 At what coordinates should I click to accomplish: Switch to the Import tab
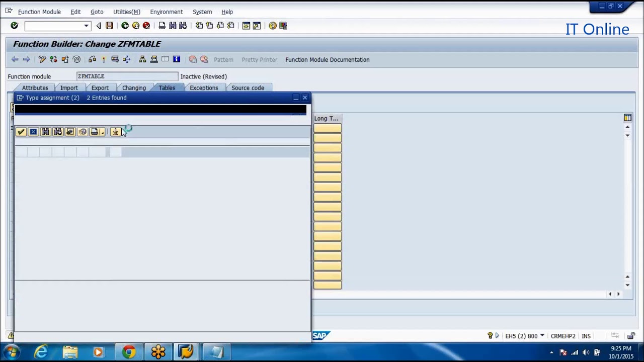69,87
